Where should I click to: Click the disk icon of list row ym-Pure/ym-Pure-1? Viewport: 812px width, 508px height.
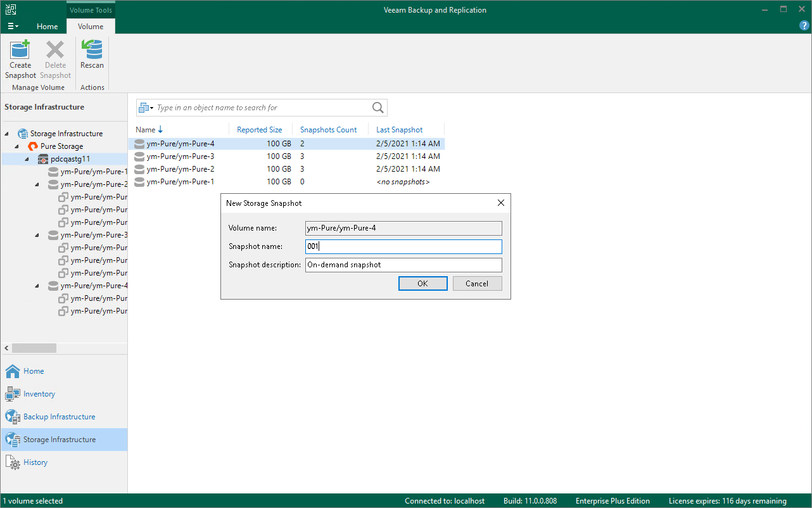click(x=140, y=182)
